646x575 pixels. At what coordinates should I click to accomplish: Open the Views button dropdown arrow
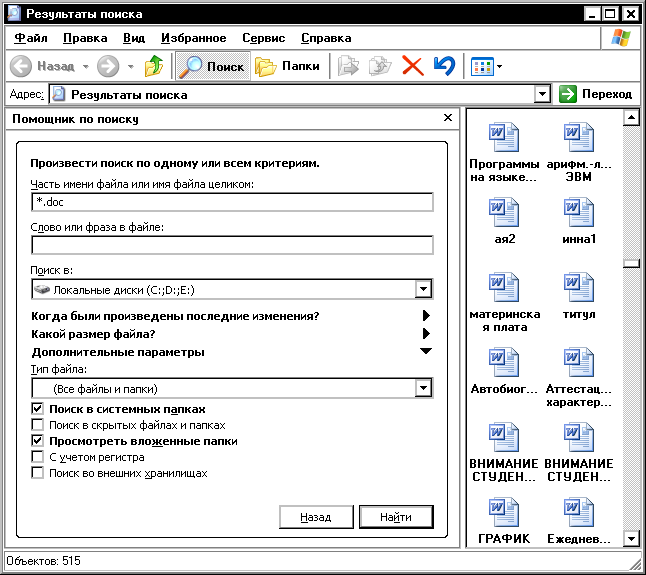499,66
